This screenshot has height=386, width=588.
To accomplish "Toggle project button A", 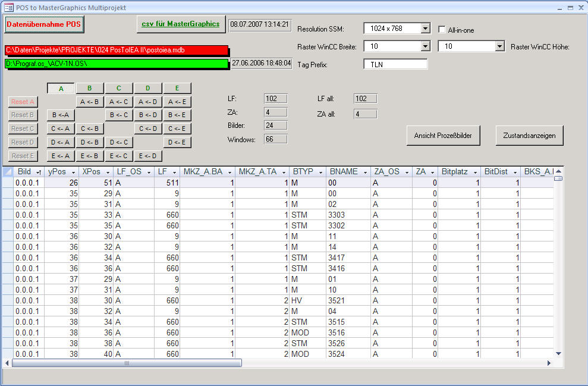I will point(61,89).
